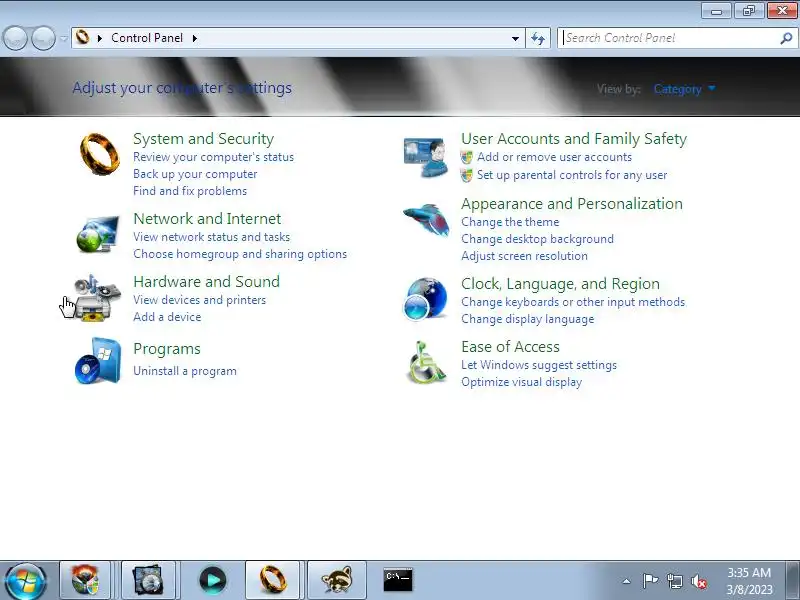Image resolution: width=800 pixels, height=600 pixels.
Task: Open Clock, Language, and Region heading
Action: 560,284
